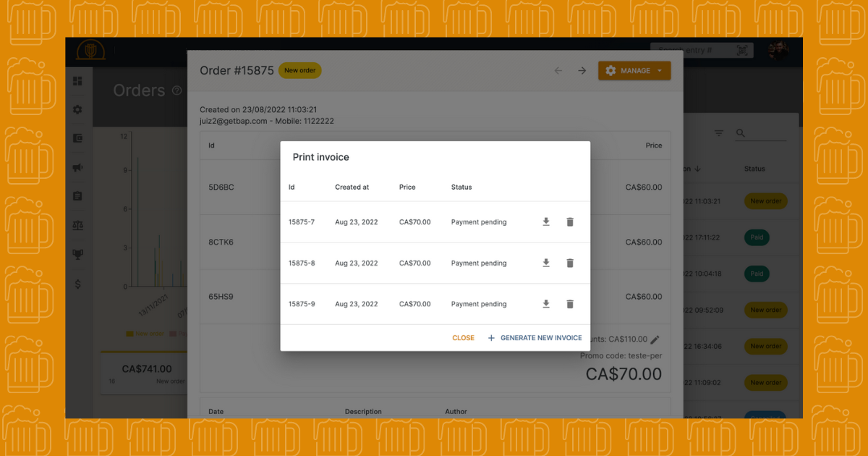This screenshot has width=868, height=456.
Task: Open the filter list icon in orders table
Action: pyautogui.click(x=719, y=133)
